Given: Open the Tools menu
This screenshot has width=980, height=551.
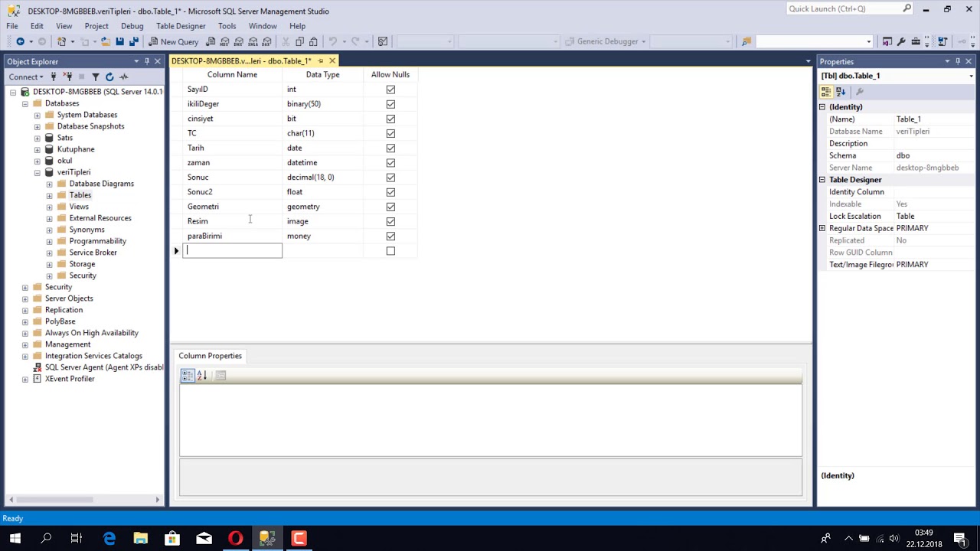Looking at the screenshot, I should pyautogui.click(x=227, y=26).
